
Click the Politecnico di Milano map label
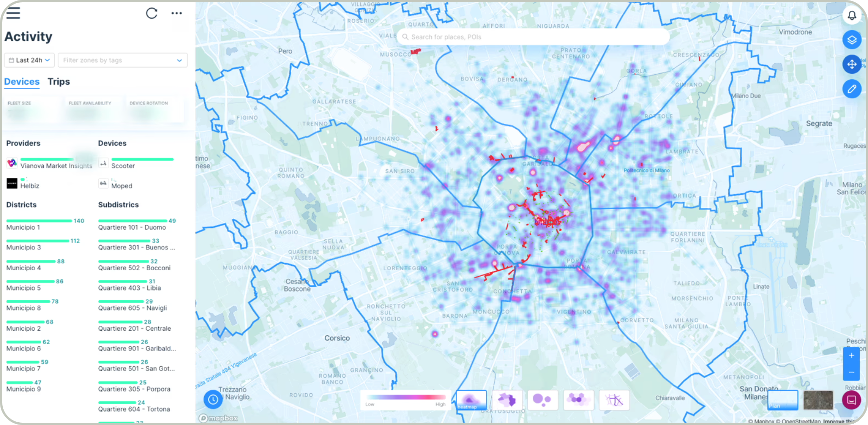click(646, 170)
